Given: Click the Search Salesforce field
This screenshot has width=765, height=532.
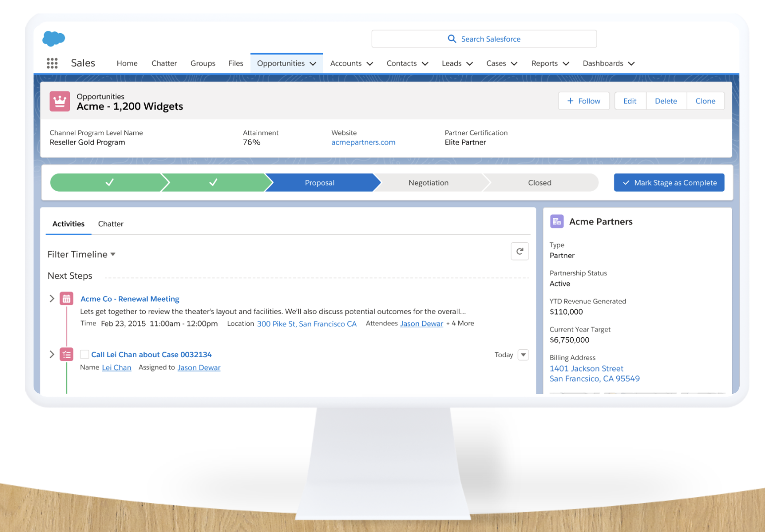Looking at the screenshot, I should 484,39.
